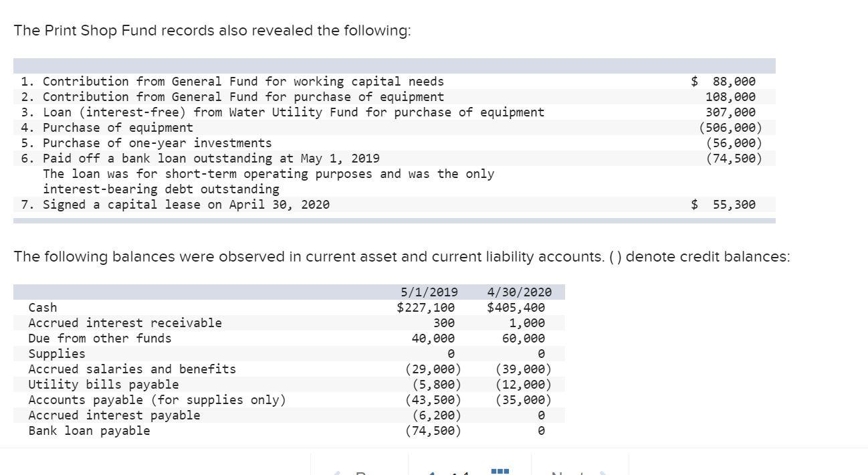Click the "Accrued salaries and benefits" row label
The image size is (868, 475).
132,369
